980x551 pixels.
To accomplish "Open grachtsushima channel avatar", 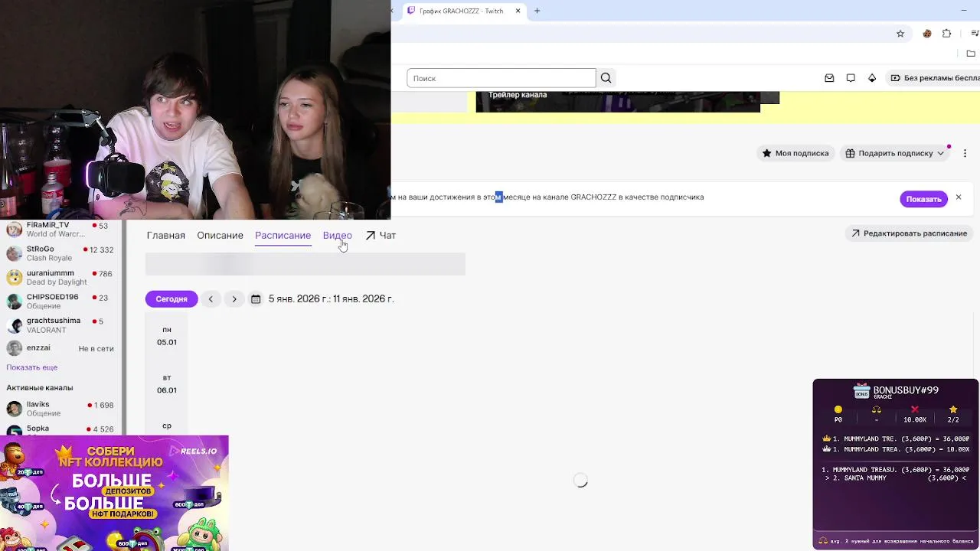I will 14,325.
